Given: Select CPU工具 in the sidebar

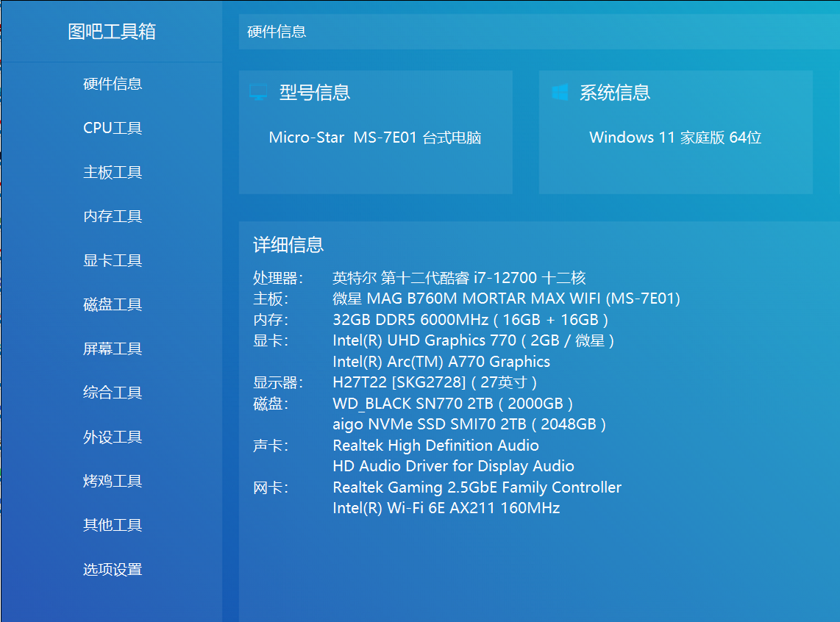Looking at the screenshot, I should [x=113, y=128].
